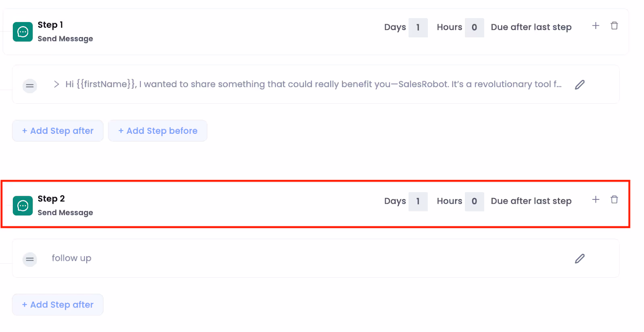Click the drag handle of the Step 1 message
Screen dimensions: 644x332
pyautogui.click(x=30, y=86)
